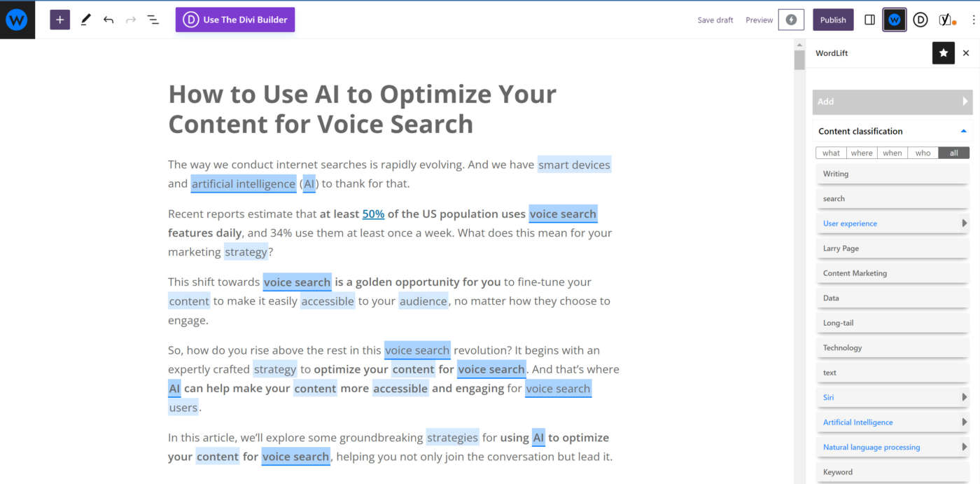The image size is (980, 484).
Task: Filter entities by the "who" tab
Action: point(923,153)
